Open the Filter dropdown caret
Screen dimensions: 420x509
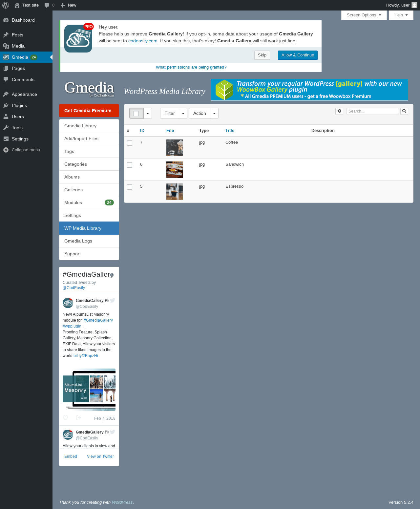coord(183,113)
